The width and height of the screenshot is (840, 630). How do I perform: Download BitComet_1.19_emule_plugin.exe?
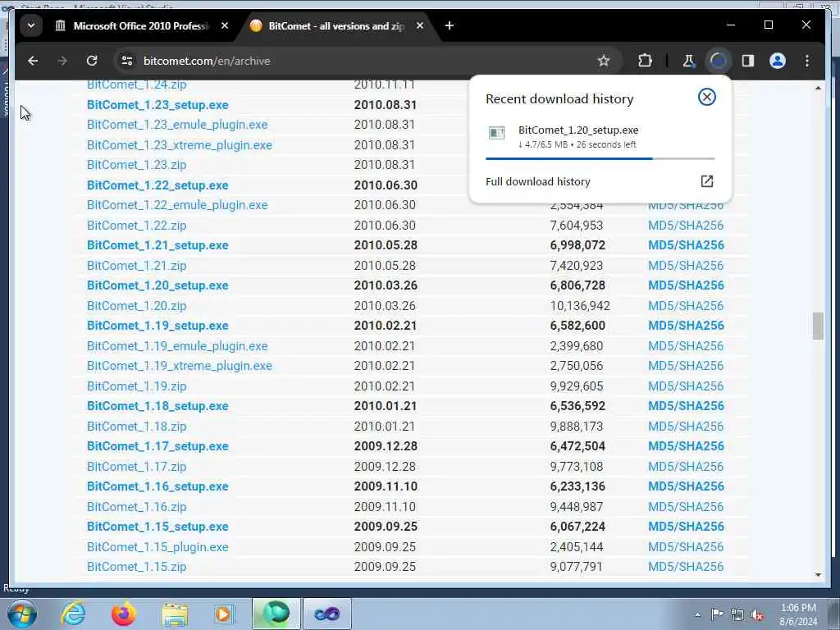click(177, 346)
